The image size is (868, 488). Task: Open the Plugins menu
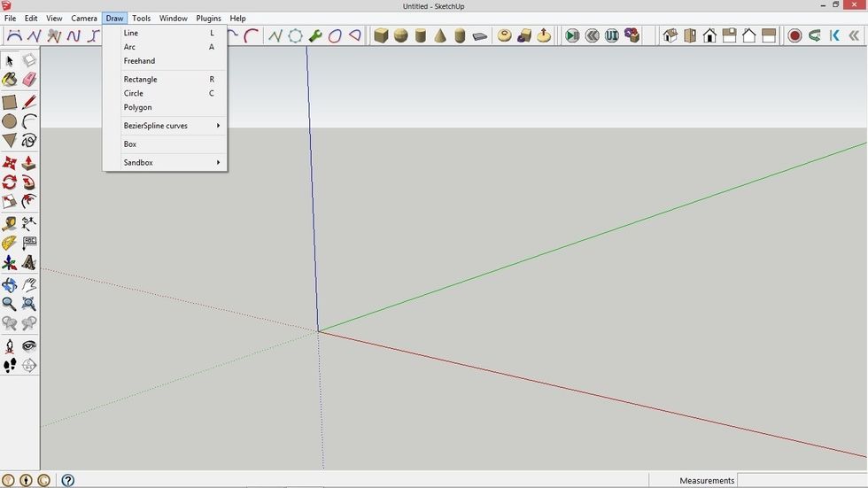209,19
